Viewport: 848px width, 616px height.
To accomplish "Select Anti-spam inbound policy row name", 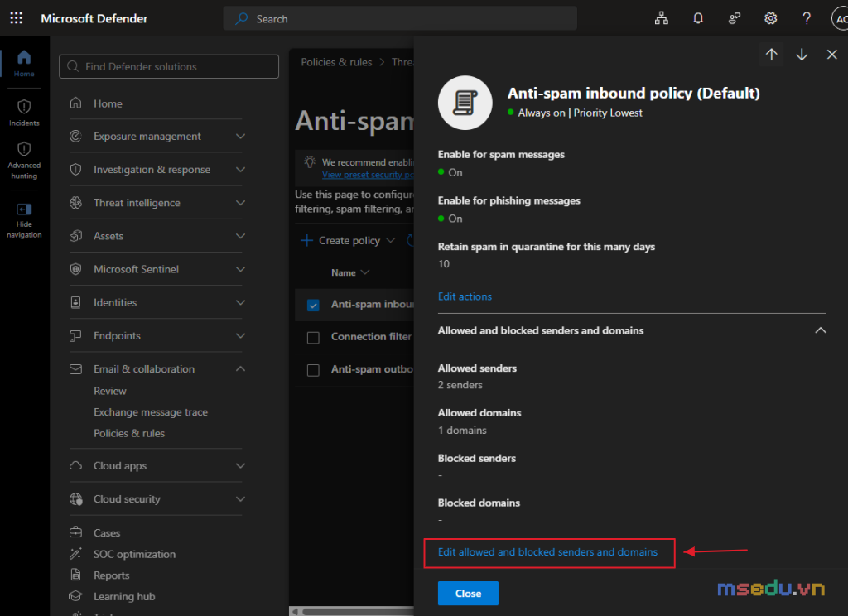I will click(373, 305).
